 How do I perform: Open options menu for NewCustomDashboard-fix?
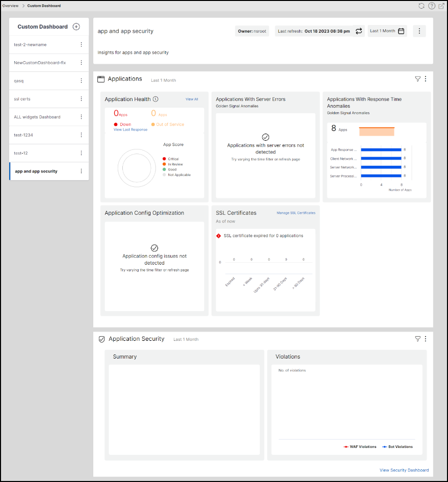tap(81, 63)
